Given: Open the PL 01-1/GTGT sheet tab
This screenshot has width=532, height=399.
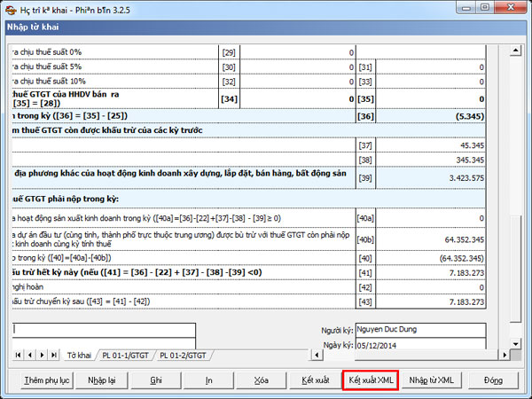Looking at the screenshot, I should [126, 356].
